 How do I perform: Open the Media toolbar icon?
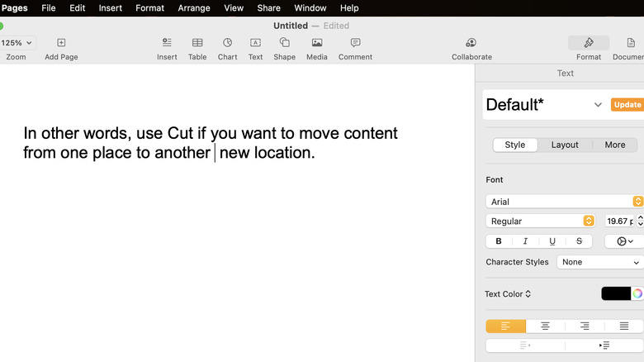316,43
